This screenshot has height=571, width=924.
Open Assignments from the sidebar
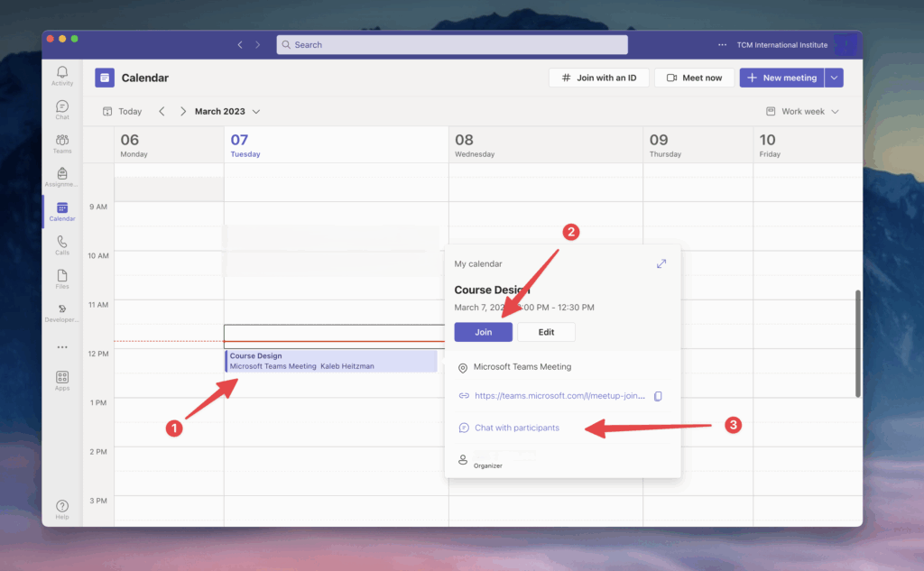tap(62, 177)
